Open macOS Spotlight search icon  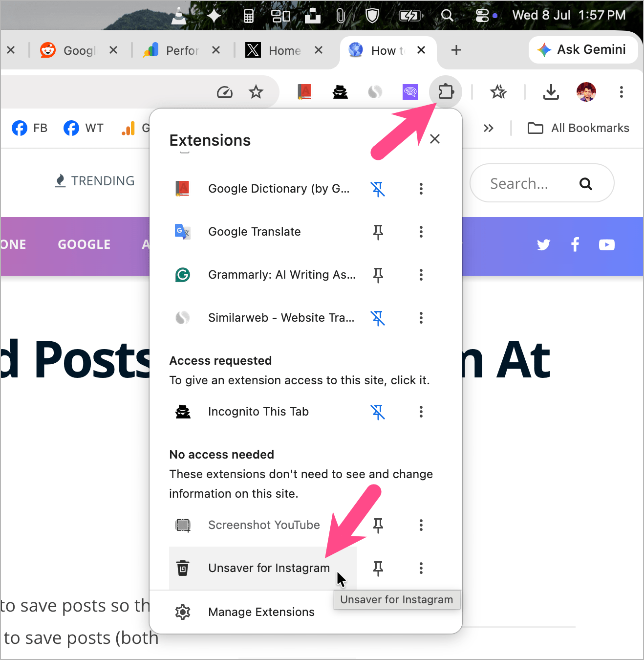447,16
